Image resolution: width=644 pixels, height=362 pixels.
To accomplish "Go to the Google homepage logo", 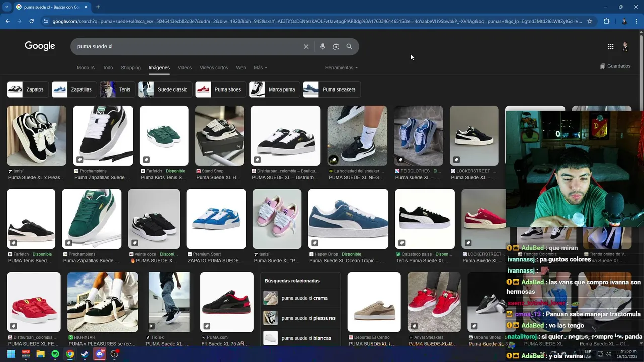I will point(40,46).
